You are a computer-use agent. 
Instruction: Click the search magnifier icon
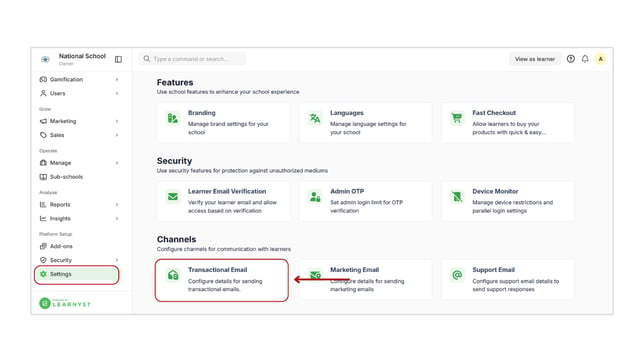[x=147, y=59]
